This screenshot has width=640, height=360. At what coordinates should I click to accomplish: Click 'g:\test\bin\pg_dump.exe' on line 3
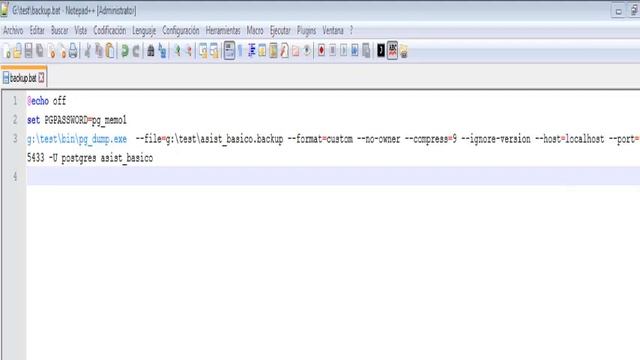pos(77,139)
